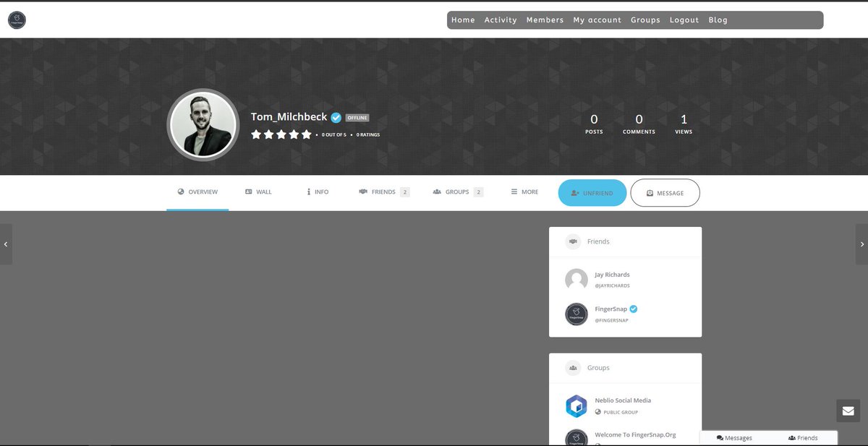868x446 pixels.
Task: Open the Blog page
Action: [x=718, y=20]
